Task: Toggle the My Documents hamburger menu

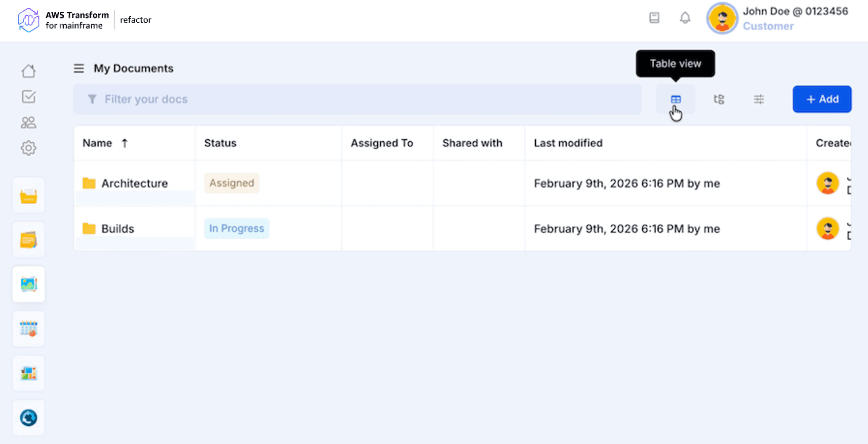Action: coord(79,69)
